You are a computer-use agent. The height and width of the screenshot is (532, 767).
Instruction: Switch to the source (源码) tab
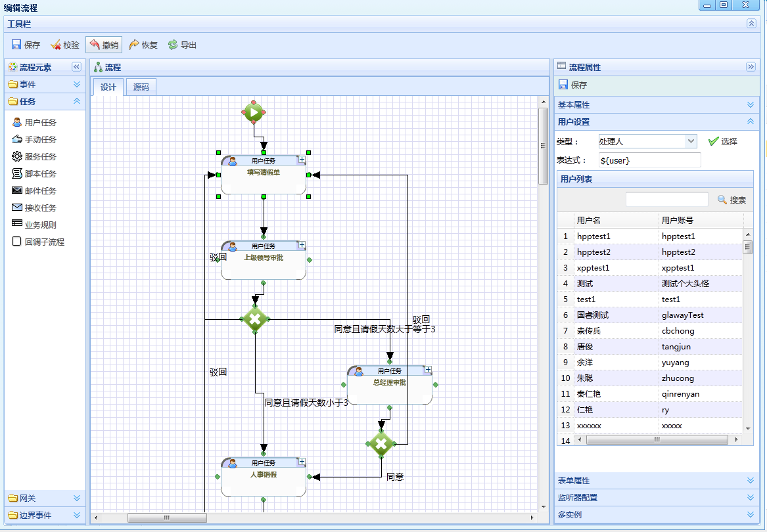pos(141,87)
